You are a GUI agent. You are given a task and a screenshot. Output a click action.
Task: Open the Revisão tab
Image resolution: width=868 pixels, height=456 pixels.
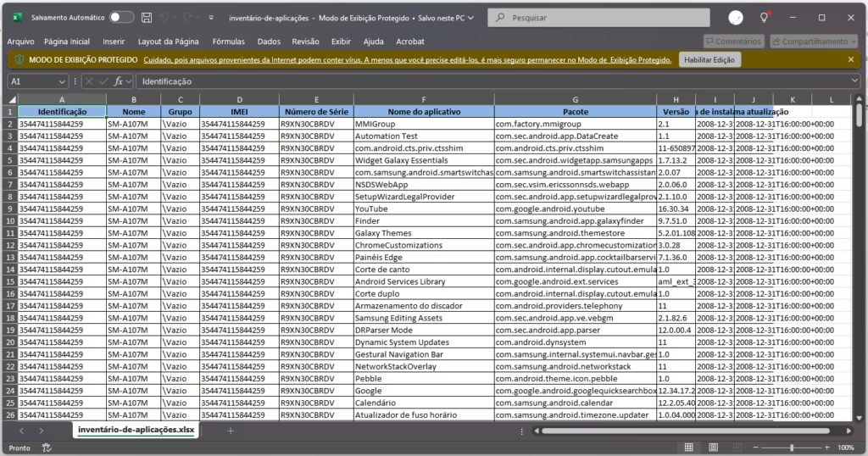[305, 42]
